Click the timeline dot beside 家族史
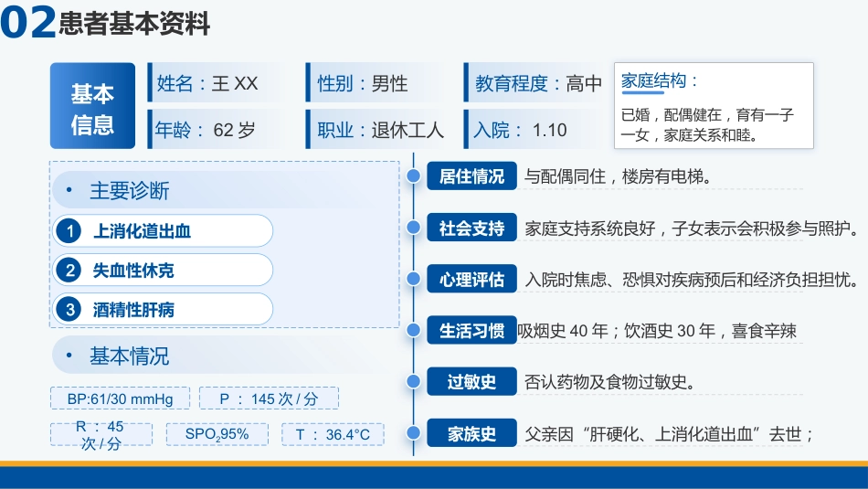This screenshot has width=868, height=489. (414, 433)
